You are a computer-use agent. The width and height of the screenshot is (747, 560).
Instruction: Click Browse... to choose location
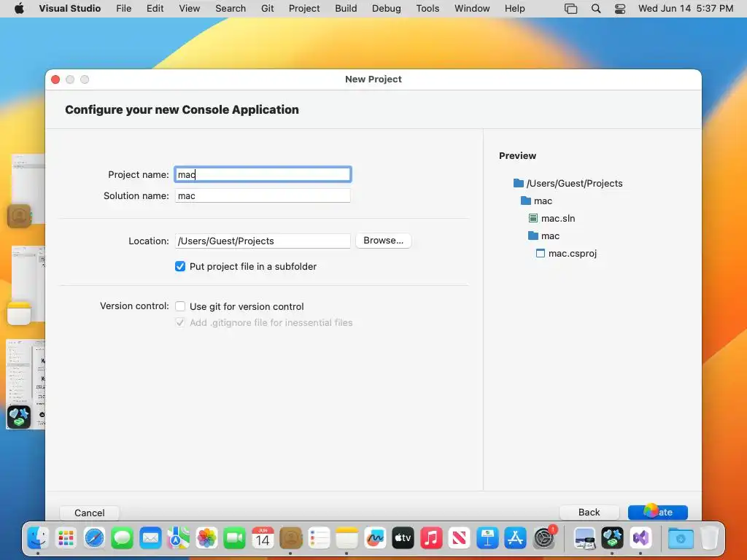384,241
